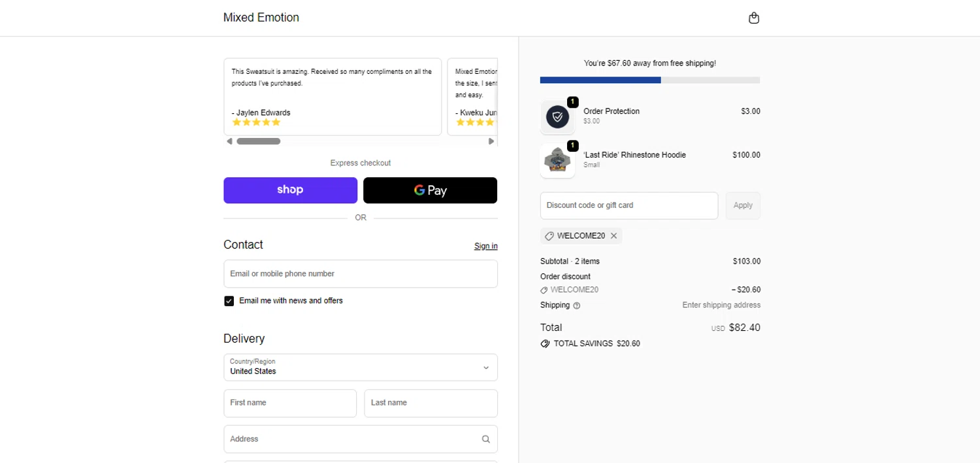This screenshot has width=980, height=463.
Task: Click the Last name field
Action: pos(431,403)
